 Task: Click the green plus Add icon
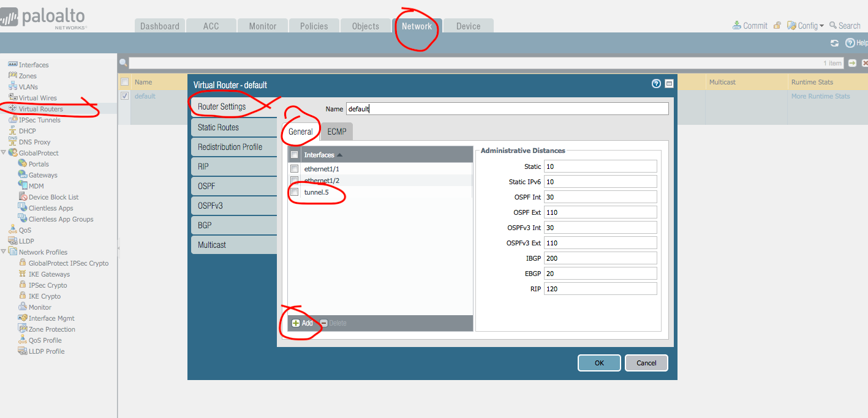(296, 323)
